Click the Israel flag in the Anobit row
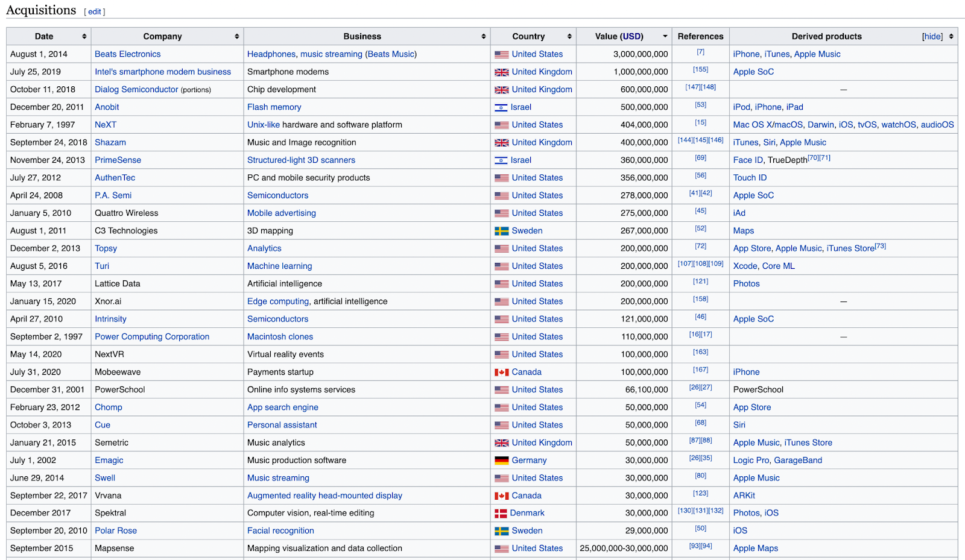This screenshot has height=560, width=965. coord(501,107)
